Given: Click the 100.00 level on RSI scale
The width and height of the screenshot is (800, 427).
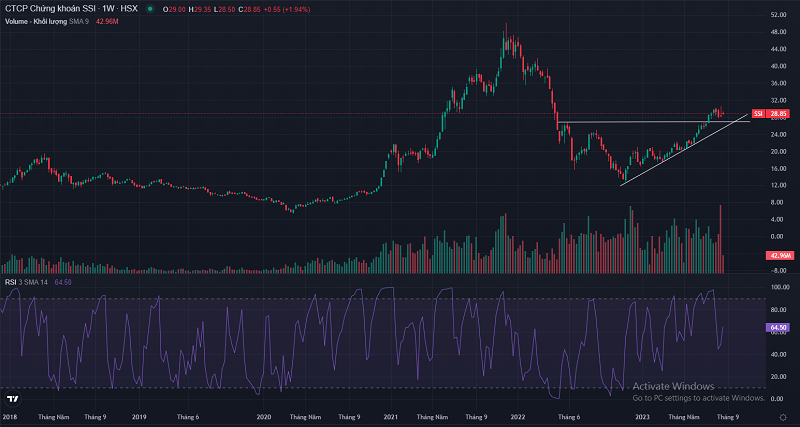Looking at the screenshot, I should click(776, 286).
